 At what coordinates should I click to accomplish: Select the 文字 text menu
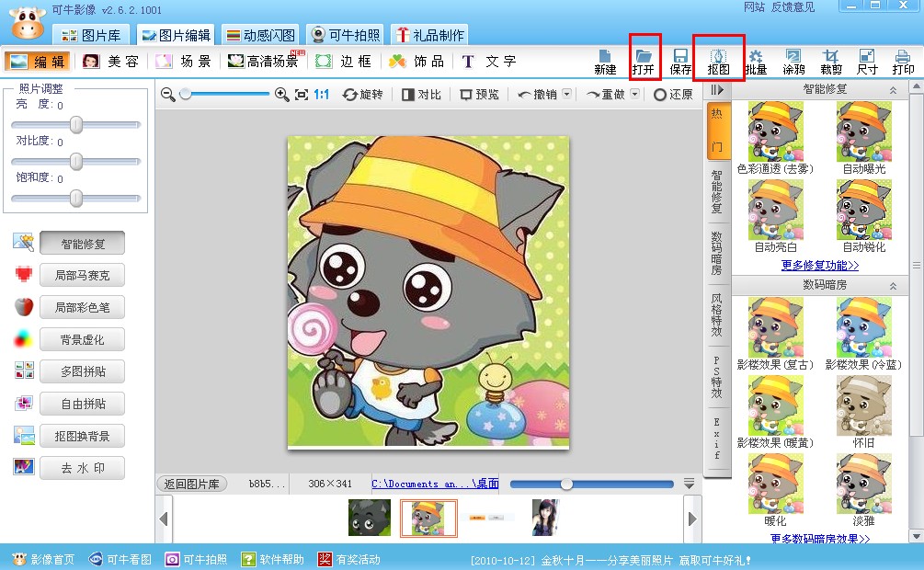point(489,62)
